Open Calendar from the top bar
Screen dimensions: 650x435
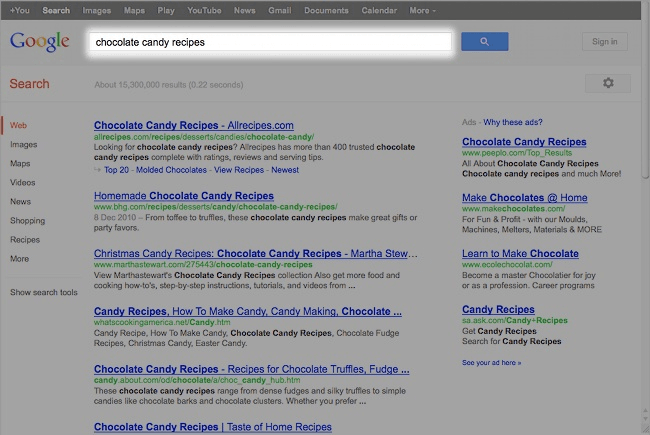[x=379, y=10]
